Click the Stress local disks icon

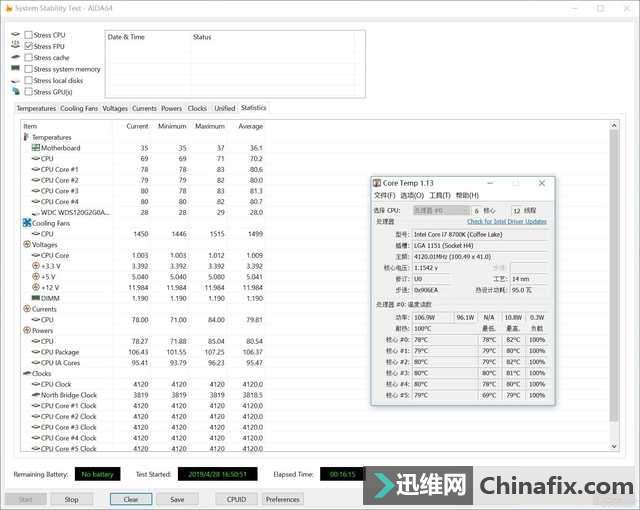15,81
